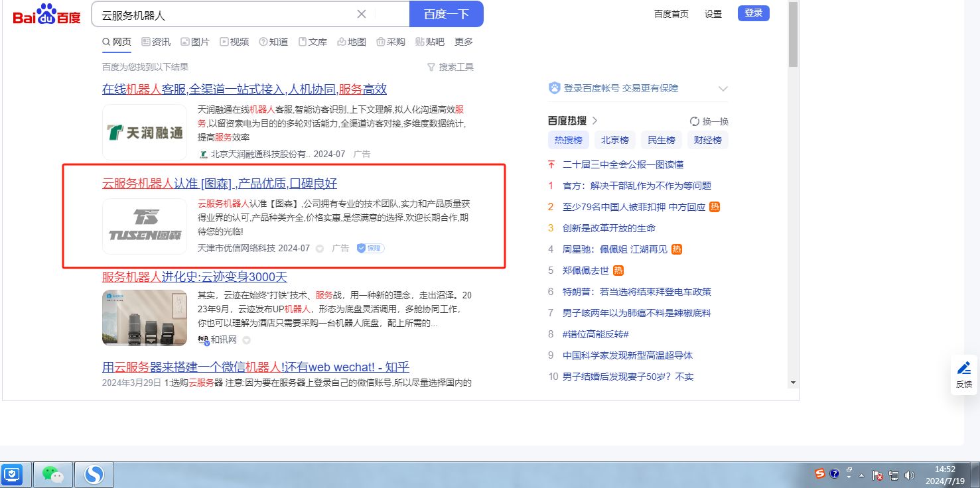Open hot search 至少79名中国人被菲扣押
This screenshot has height=488, width=980.
pyautogui.click(x=634, y=207)
